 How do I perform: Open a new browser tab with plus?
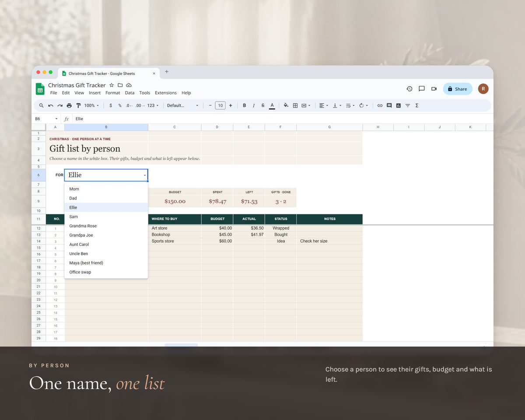[x=167, y=72]
